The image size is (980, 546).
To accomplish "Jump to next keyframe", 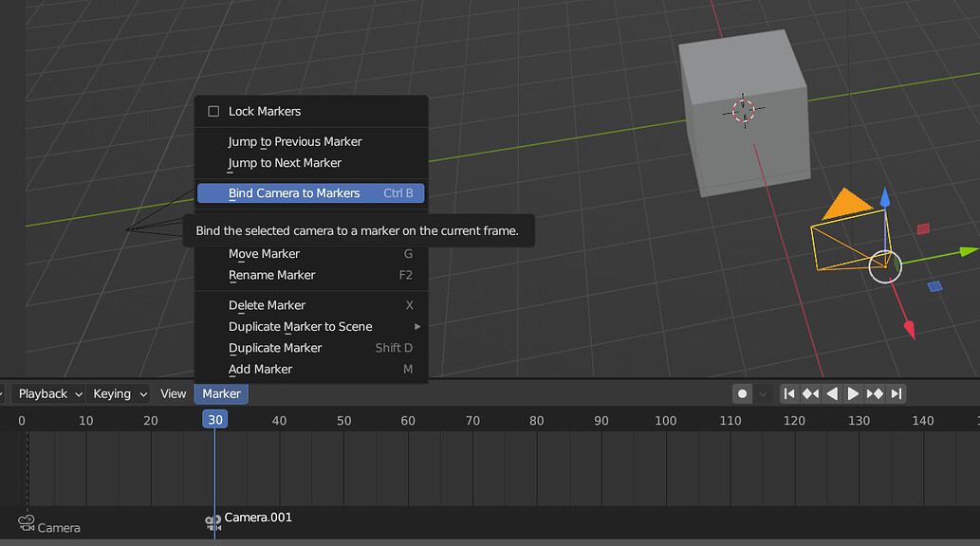I will [875, 393].
